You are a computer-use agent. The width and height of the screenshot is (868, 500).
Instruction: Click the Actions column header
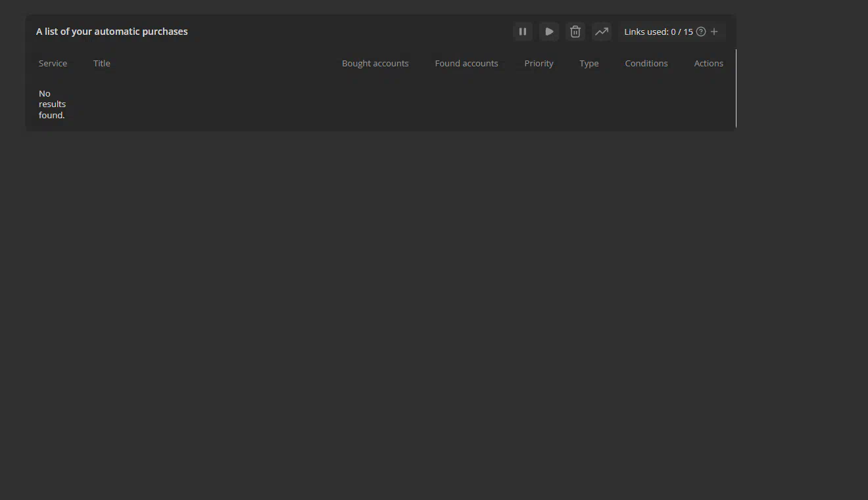709,64
